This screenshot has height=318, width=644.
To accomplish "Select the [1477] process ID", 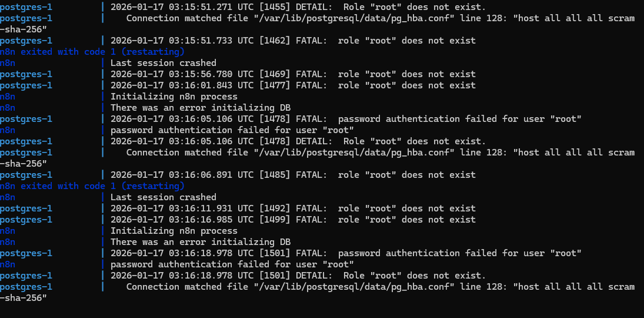I will click(275, 85).
